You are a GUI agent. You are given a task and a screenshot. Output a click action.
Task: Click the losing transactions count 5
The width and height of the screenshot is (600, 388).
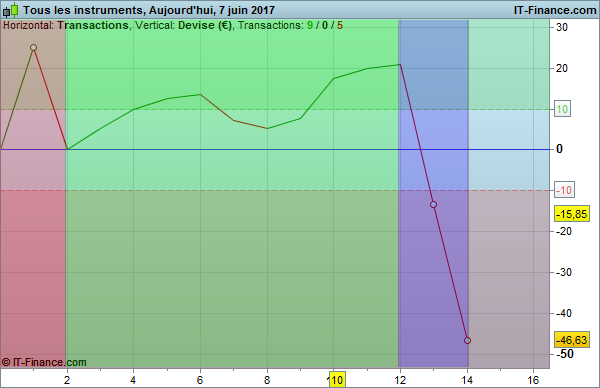pos(340,26)
